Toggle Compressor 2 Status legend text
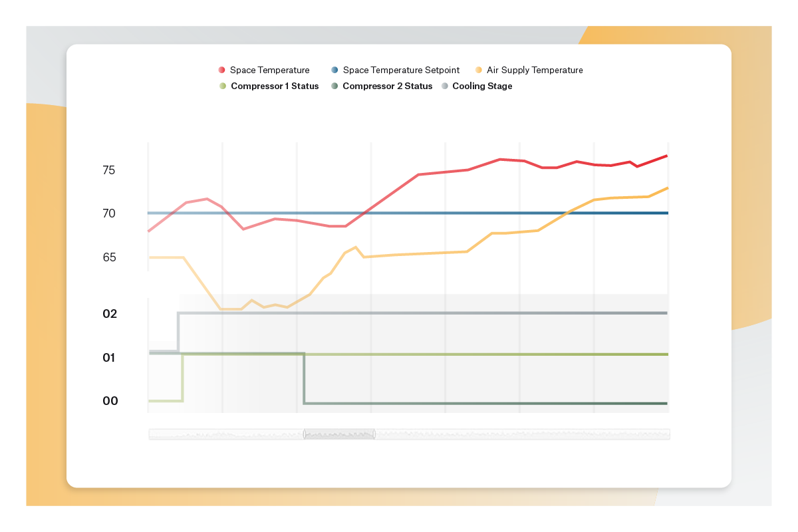The image size is (798, 532). coord(387,86)
